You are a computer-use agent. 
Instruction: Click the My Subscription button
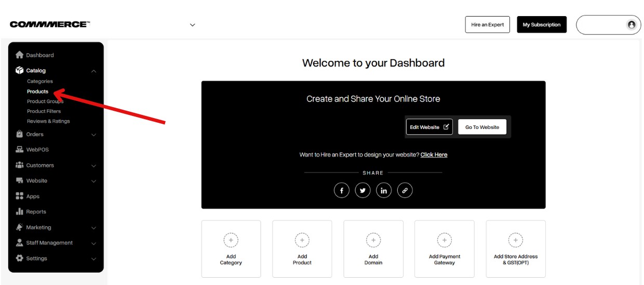point(542,24)
